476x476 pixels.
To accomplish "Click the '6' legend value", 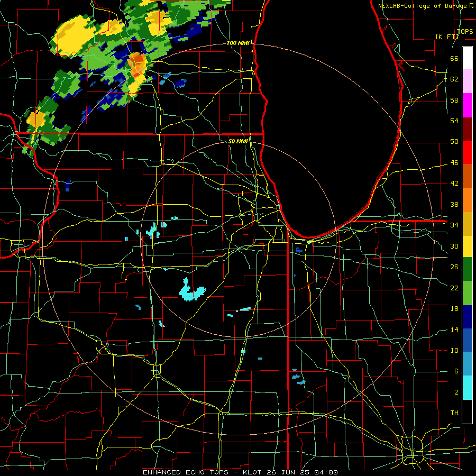I will [456, 371].
